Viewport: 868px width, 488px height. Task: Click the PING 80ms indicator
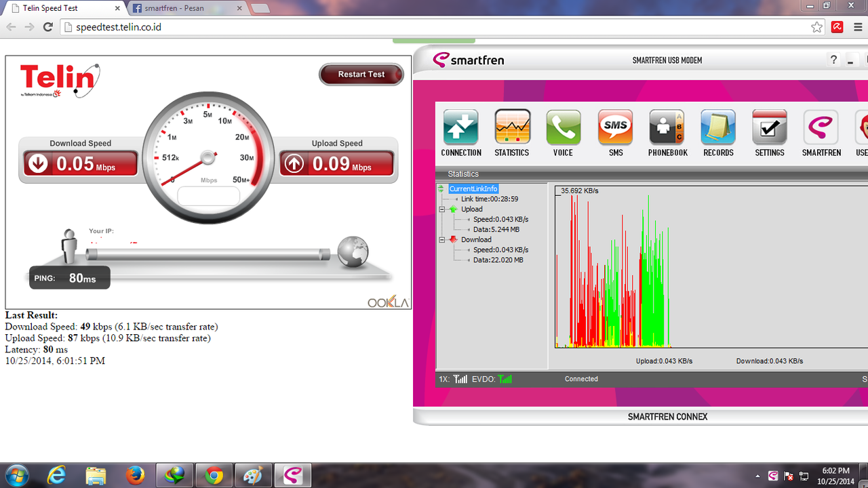point(69,278)
